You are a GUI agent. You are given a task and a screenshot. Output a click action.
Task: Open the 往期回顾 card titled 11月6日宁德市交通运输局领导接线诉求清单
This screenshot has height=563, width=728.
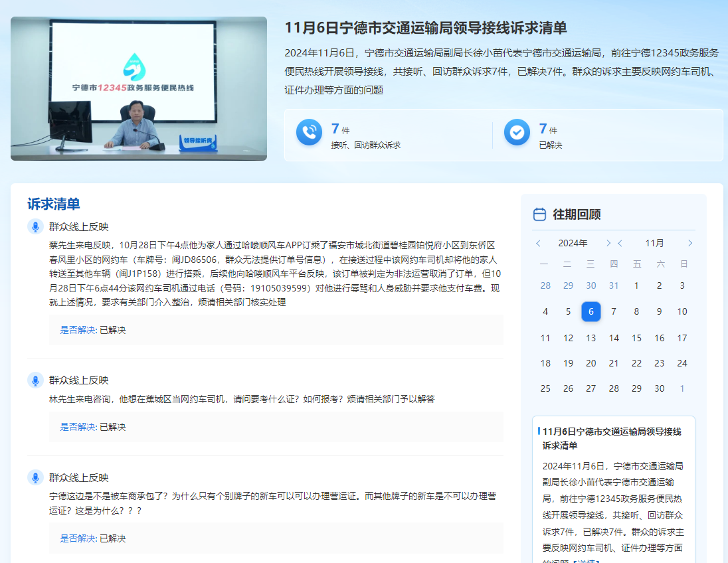tap(612, 439)
